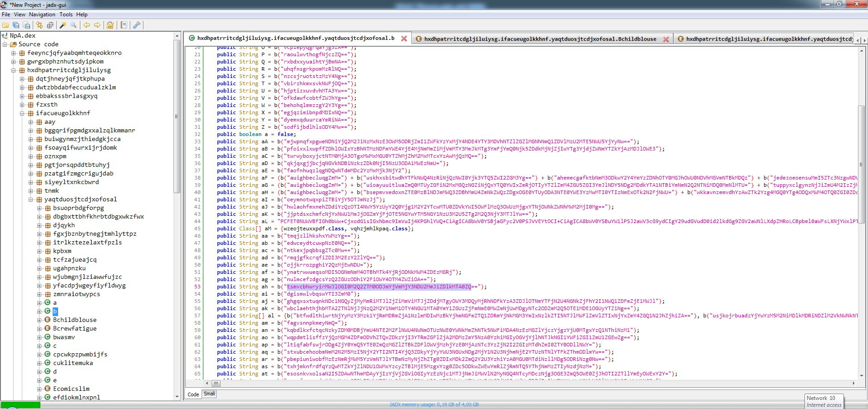Toggle the flatten packages grid icon
The height and width of the screenshot is (409, 868).
[50, 25]
